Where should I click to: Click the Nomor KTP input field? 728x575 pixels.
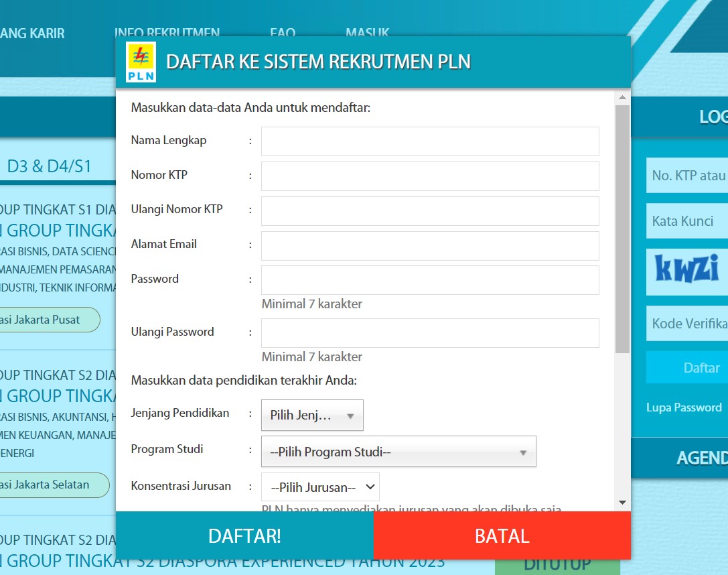(x=430, y=176)
